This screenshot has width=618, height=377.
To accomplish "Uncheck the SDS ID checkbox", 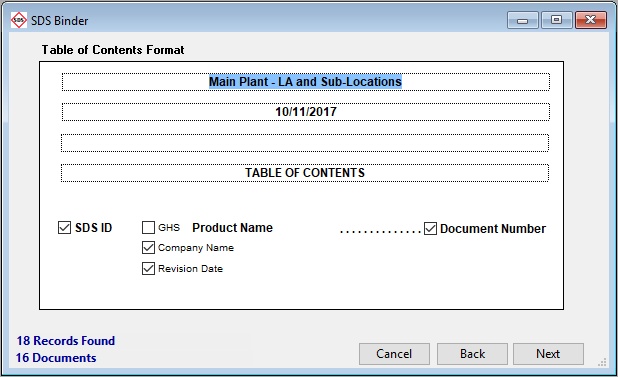I will [x=64, y=227].
